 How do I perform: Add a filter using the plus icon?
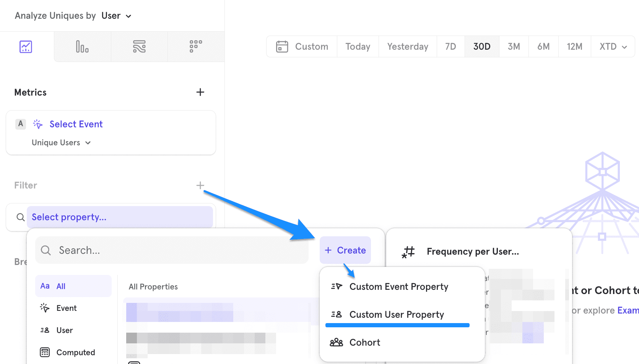pos(200,185)
